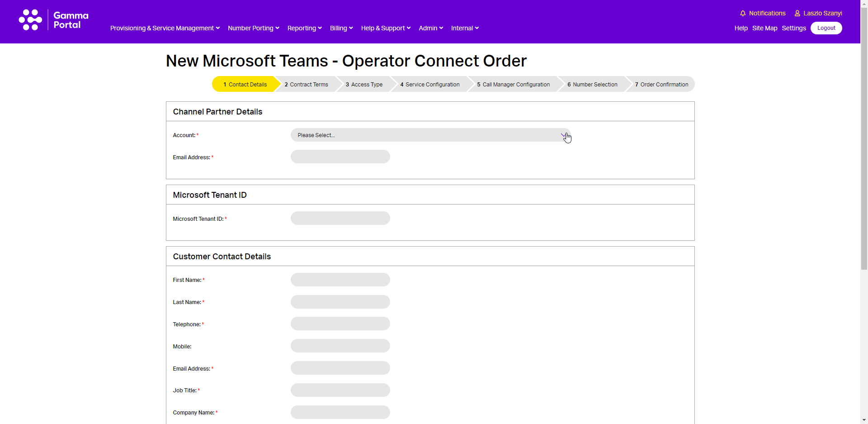
Task: Click Channel Partner Email Address field
Action: point(340,157)
